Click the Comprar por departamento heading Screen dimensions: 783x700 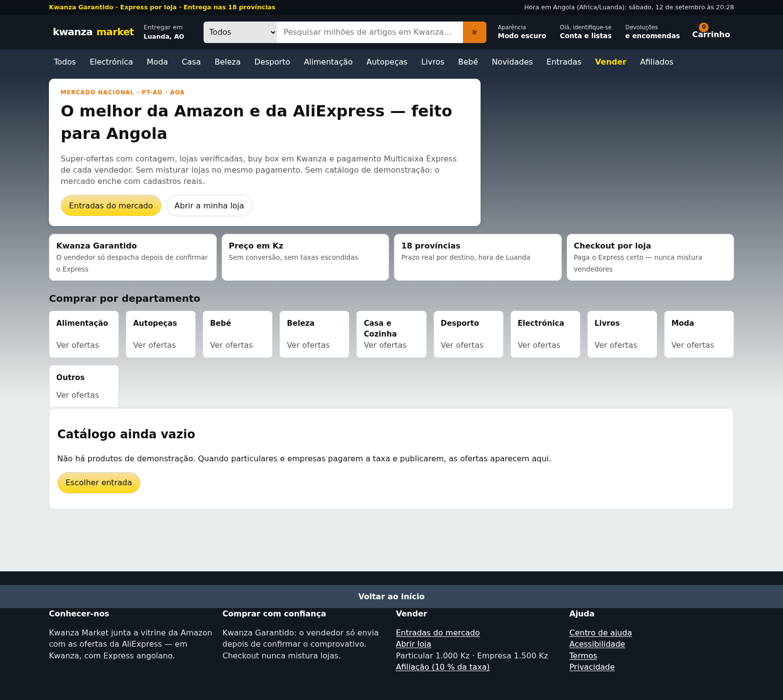click(x=124, y=298)
